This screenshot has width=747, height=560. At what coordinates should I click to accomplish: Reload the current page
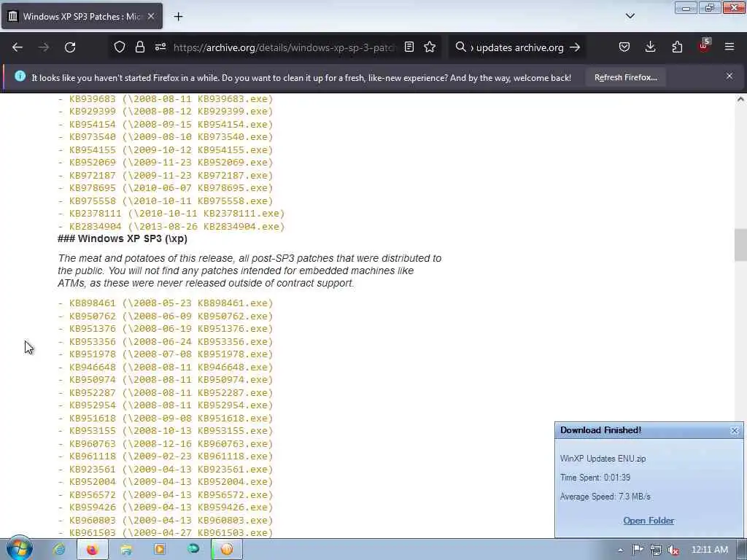70,47
